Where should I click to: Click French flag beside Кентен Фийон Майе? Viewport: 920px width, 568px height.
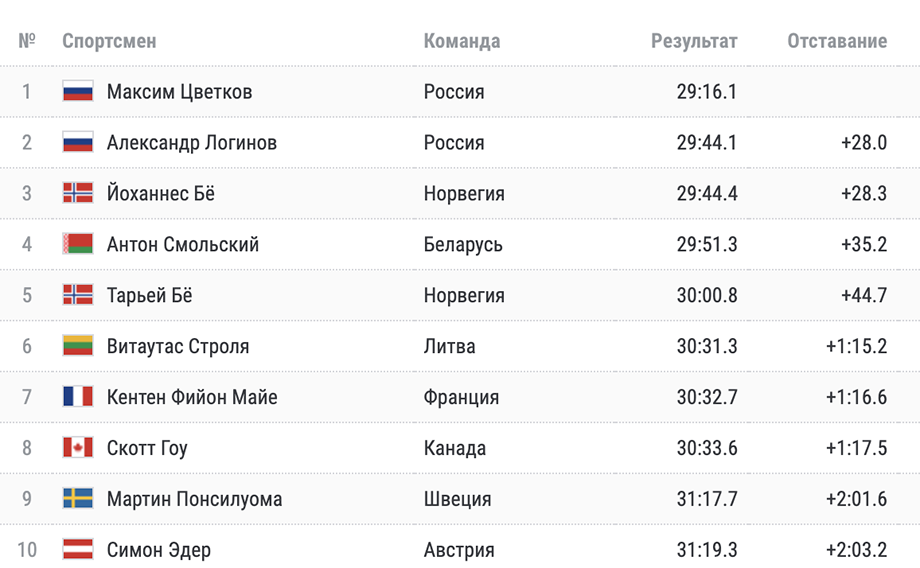78,397
